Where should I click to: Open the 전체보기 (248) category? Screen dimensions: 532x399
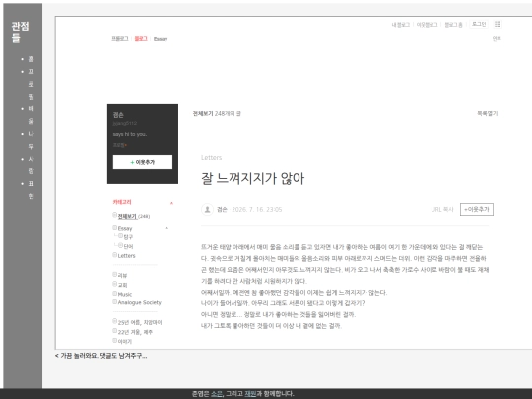(x=134, y=216)
